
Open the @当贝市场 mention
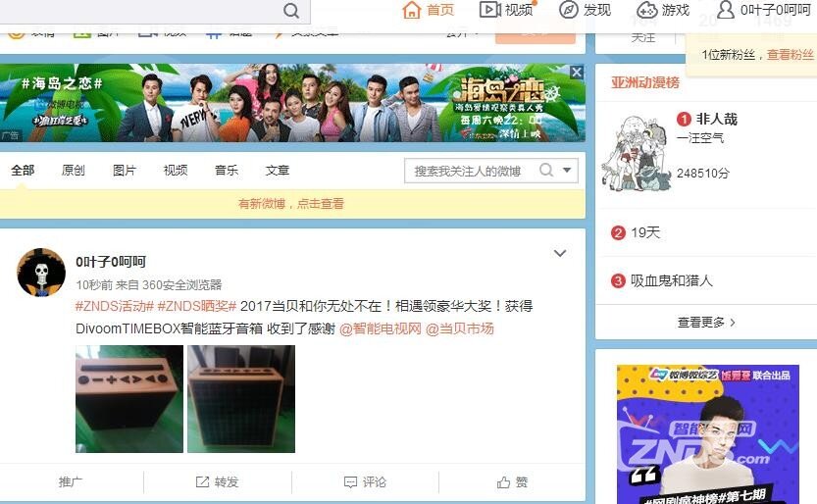point(460,328)
